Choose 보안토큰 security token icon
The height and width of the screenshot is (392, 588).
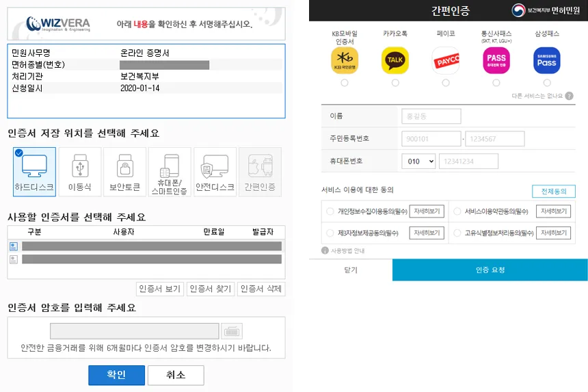(124, 172)
